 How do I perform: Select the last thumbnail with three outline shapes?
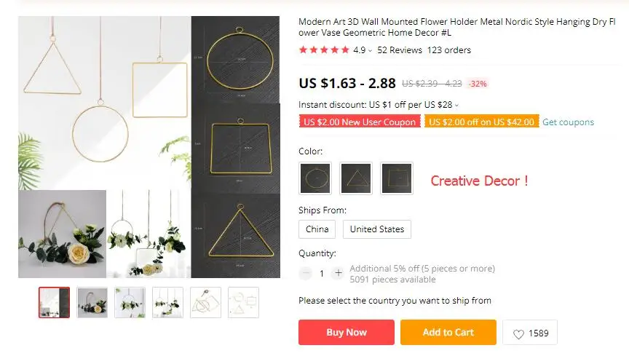243,303
